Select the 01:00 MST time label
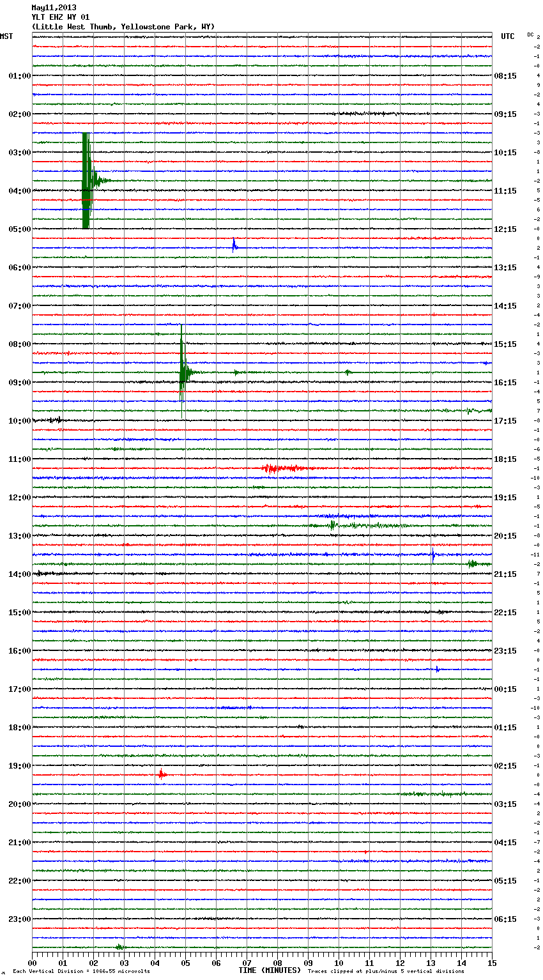 pos(20,76)
